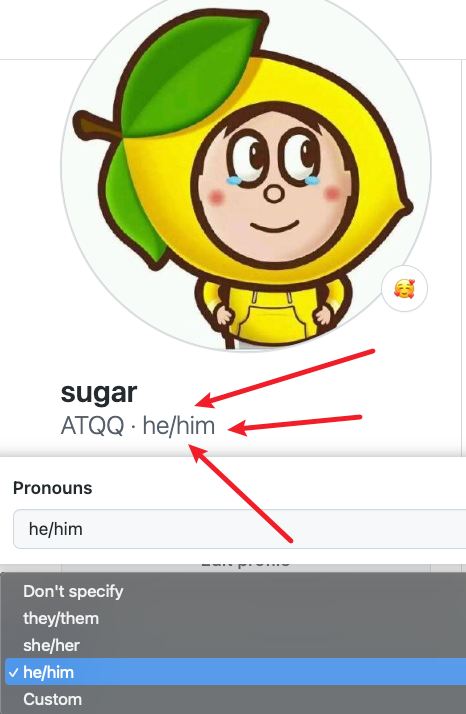
Task: Open the emoji status button on avatar
Action: click(x=404, y=289)
